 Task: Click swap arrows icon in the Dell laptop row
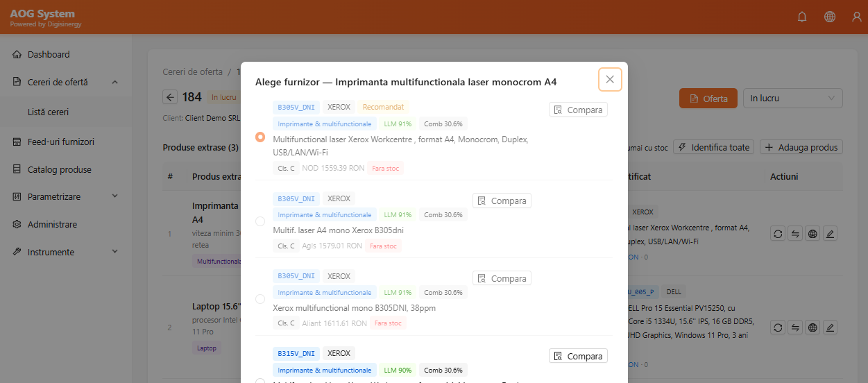click(795, 327)
